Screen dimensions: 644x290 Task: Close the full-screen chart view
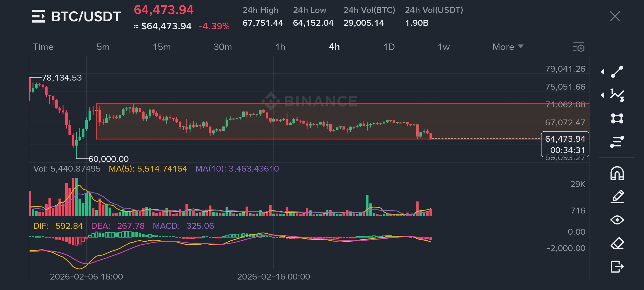pos(615,16)
